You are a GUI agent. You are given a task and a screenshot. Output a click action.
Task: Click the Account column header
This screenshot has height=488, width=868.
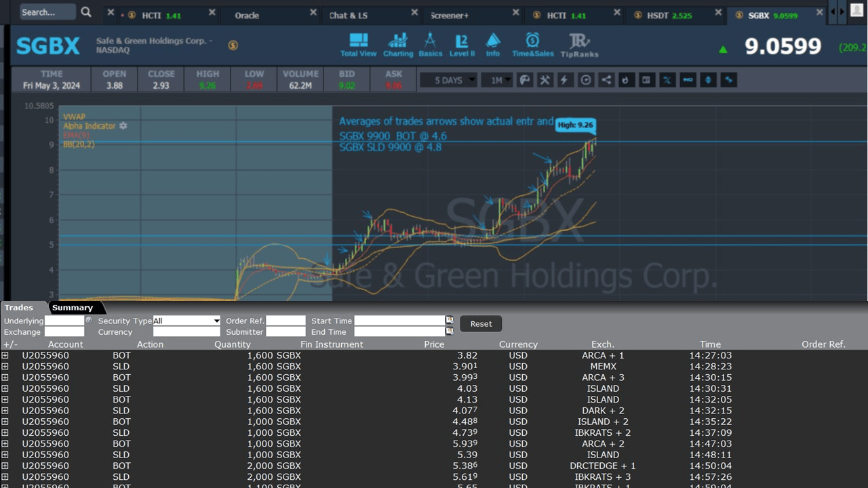[65, 344]
